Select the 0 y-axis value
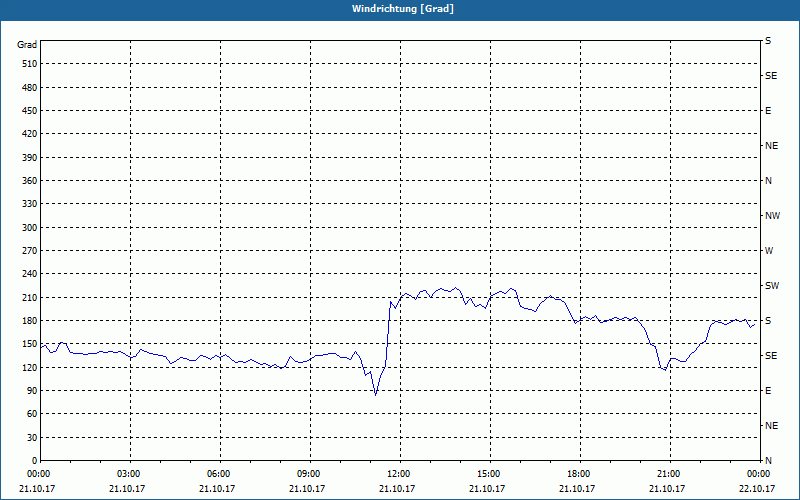The width and height of the screenshot is (800, 500). coord(35,461)
